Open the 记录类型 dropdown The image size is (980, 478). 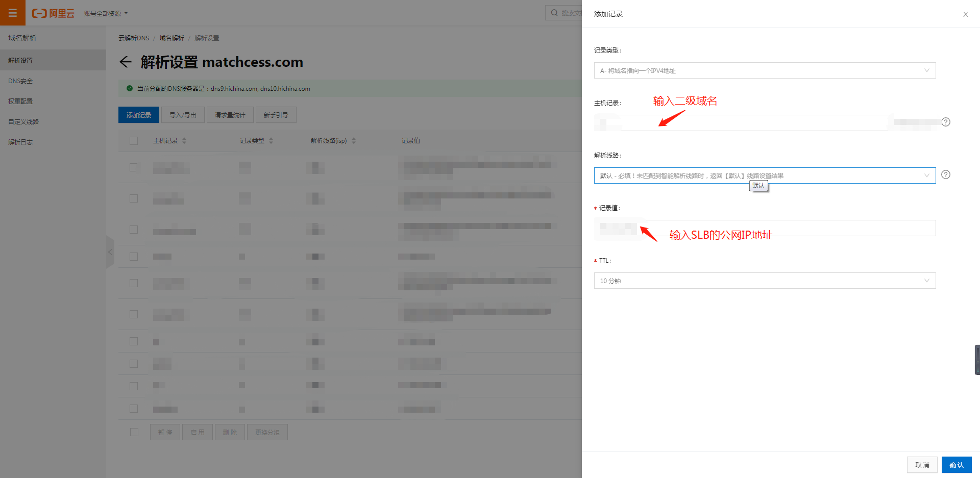tap(764, 70)
